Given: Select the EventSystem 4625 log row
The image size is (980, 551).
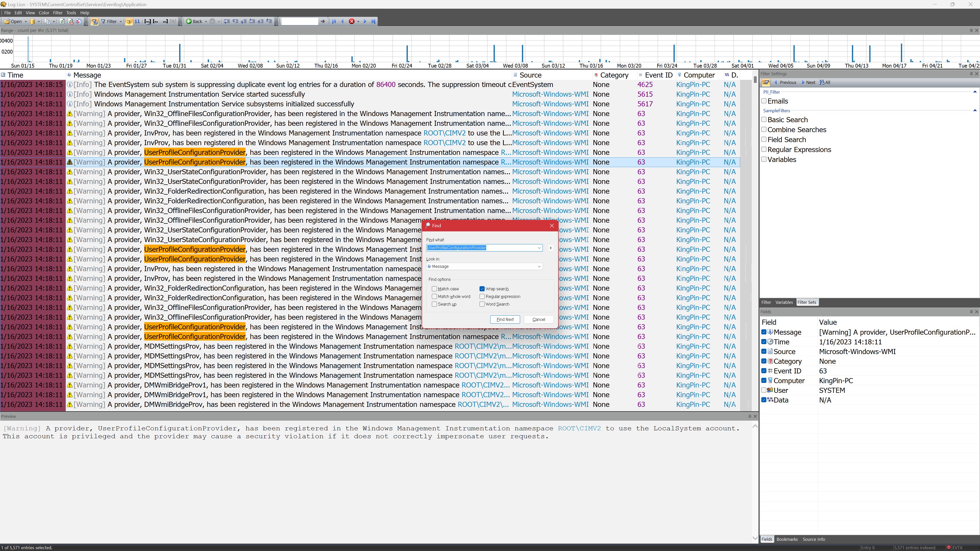Looking at the screenshot, I should point(370,85).
